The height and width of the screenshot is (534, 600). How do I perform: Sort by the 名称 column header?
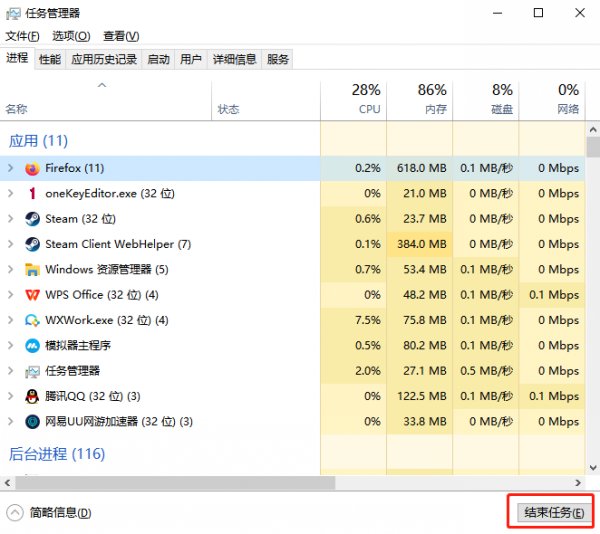click(106, 100)
